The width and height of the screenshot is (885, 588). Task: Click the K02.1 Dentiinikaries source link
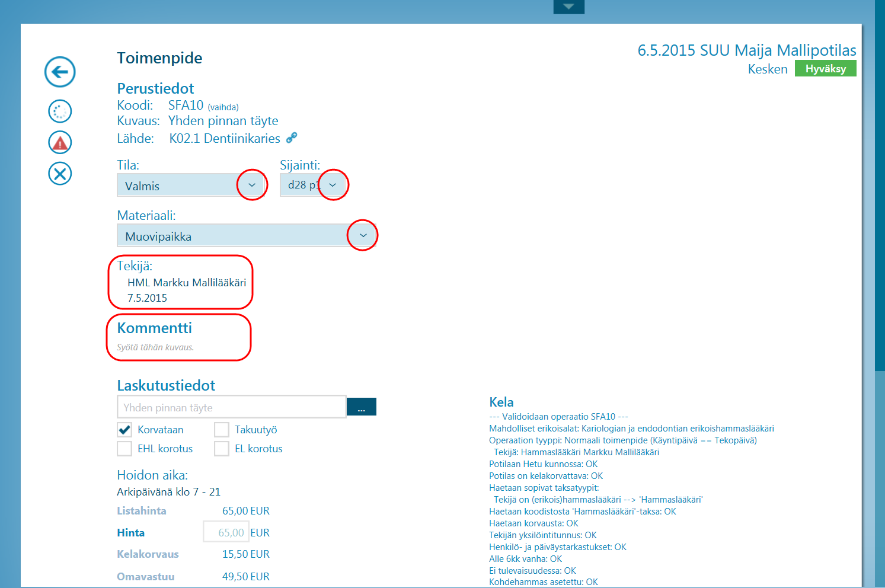[x=225, y=138]
